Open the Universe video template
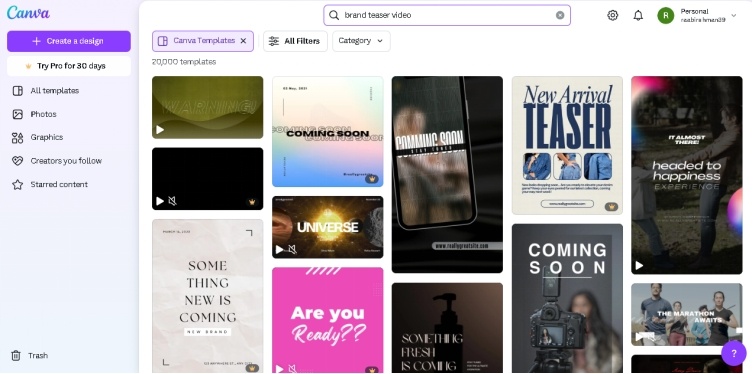This screenshot has height=374, width=753. point(328,227)
